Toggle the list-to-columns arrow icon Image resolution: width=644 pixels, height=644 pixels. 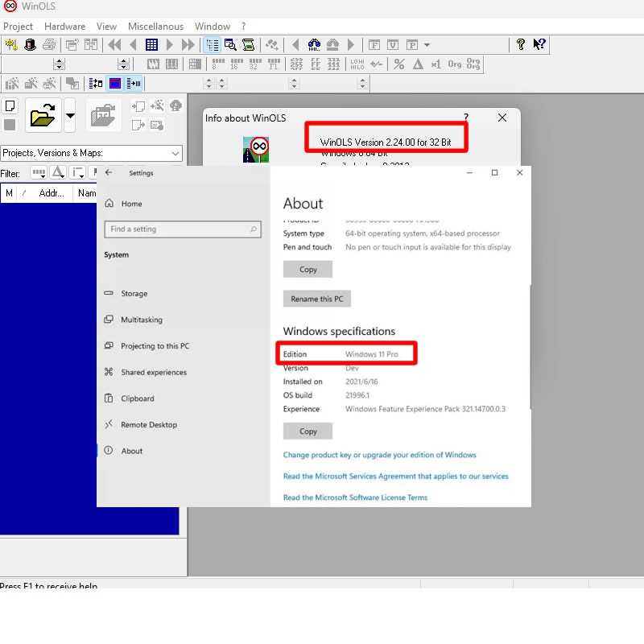(134, 84)
